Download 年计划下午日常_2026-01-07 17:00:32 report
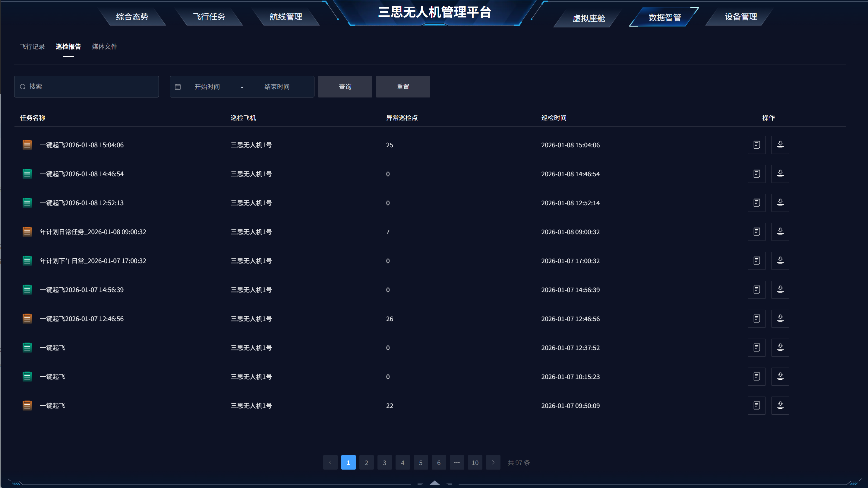This screenshot has height=488, width=868. pyautogui.click(x=780, y=261)
